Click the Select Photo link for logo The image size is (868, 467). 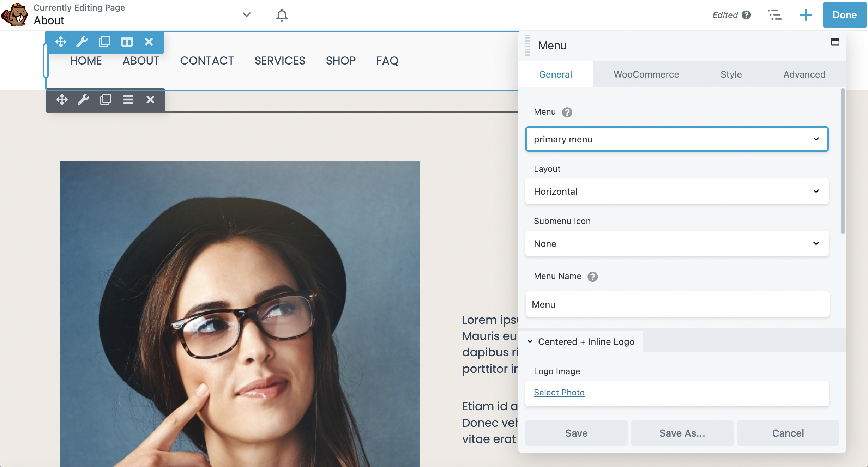point(559,392)
